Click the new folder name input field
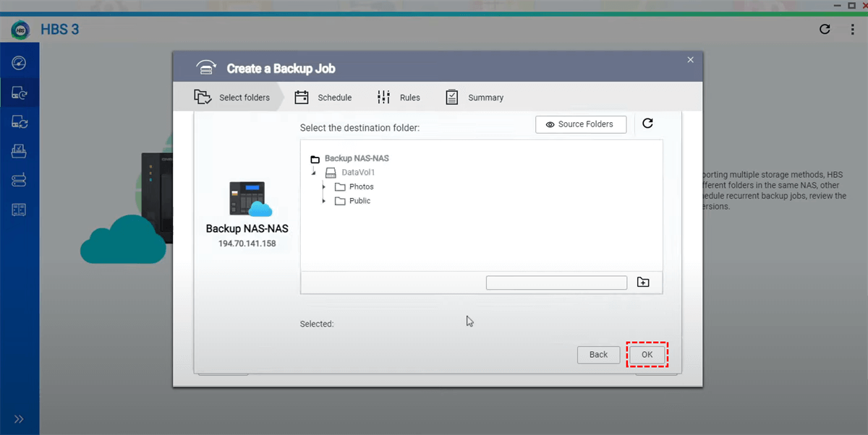Screen dimensions: 868x435 click(556, 283)
